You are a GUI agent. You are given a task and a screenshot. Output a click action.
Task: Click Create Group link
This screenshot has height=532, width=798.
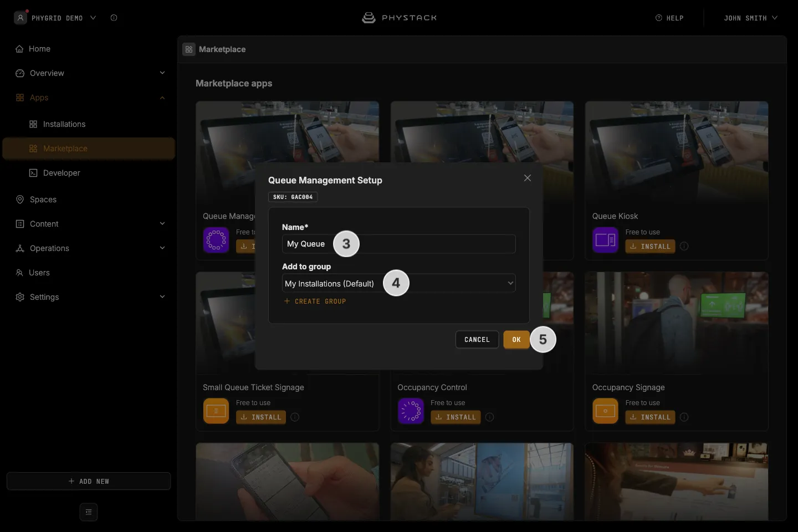pos(315,301)
